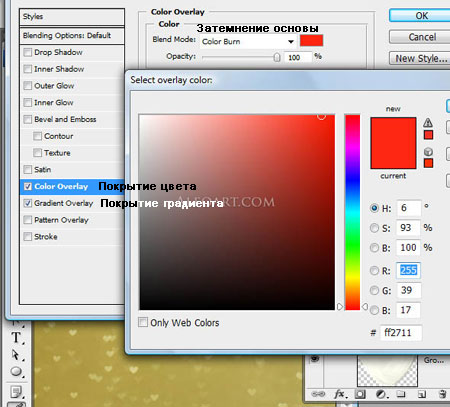Select the H hue radio button
450x407 pixels.
375,208
